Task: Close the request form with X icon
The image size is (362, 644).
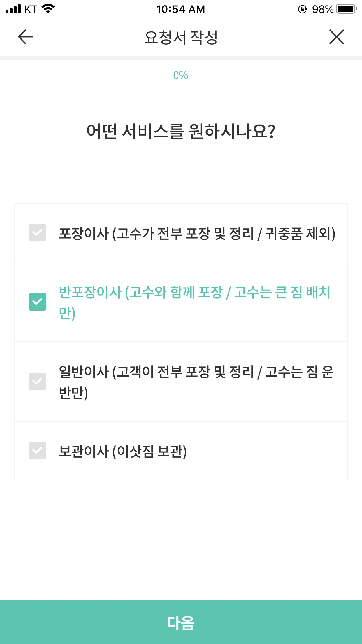Action: (x=337, y=37)
